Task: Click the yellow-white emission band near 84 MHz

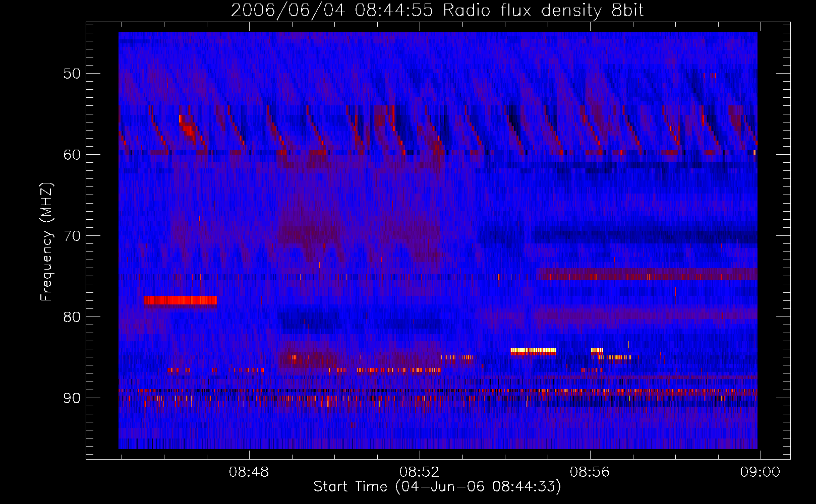Action: (x=534, y=351)
